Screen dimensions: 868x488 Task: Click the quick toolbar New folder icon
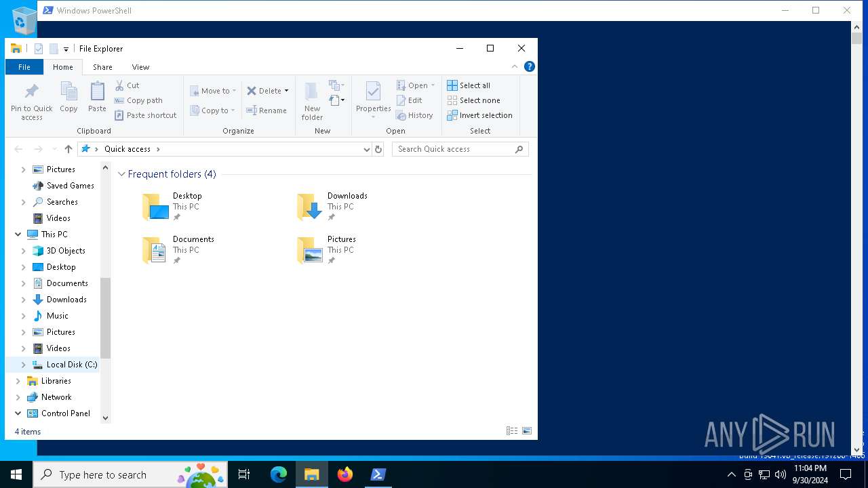coord(54,49)
